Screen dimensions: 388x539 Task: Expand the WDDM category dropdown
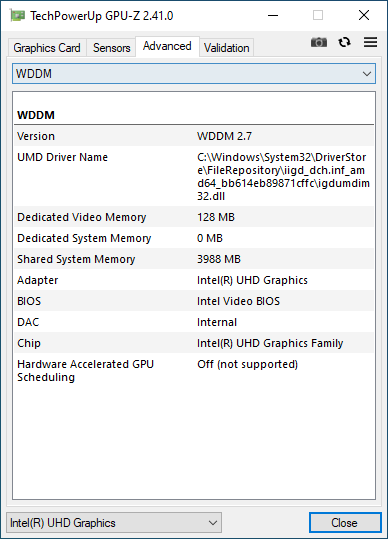(194, 74)
